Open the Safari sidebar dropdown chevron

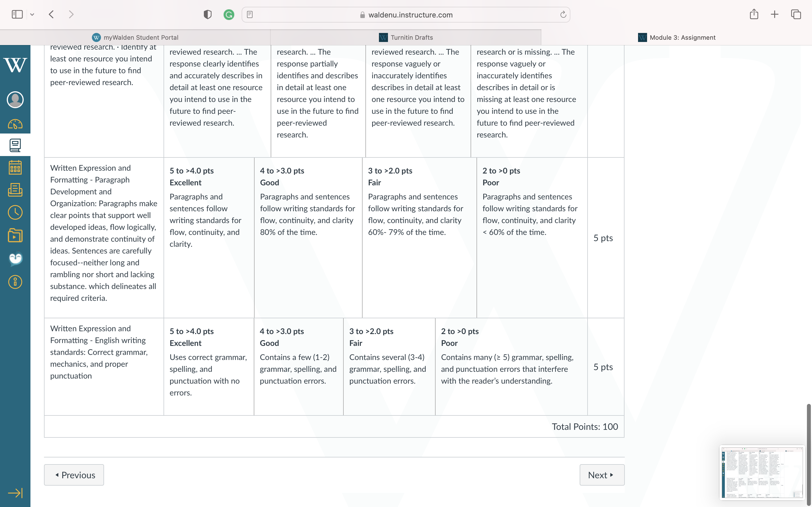[x=32, y=14]
